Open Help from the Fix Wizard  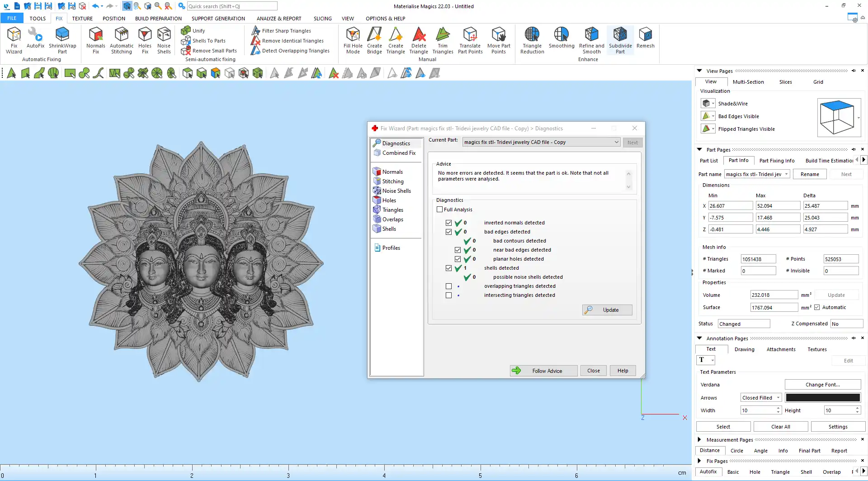point(623,371)
